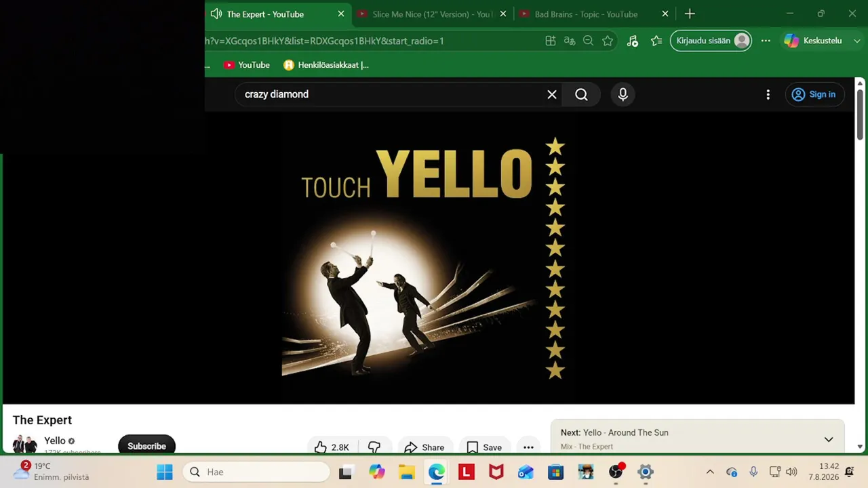Launch Copilot from the taskbar

[376, 472]
